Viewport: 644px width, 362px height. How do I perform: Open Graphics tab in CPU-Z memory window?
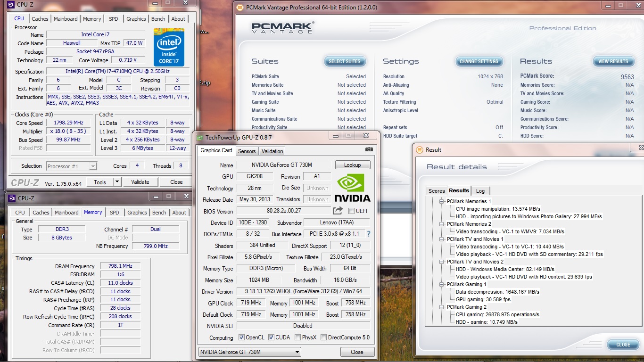click(137, 213)
